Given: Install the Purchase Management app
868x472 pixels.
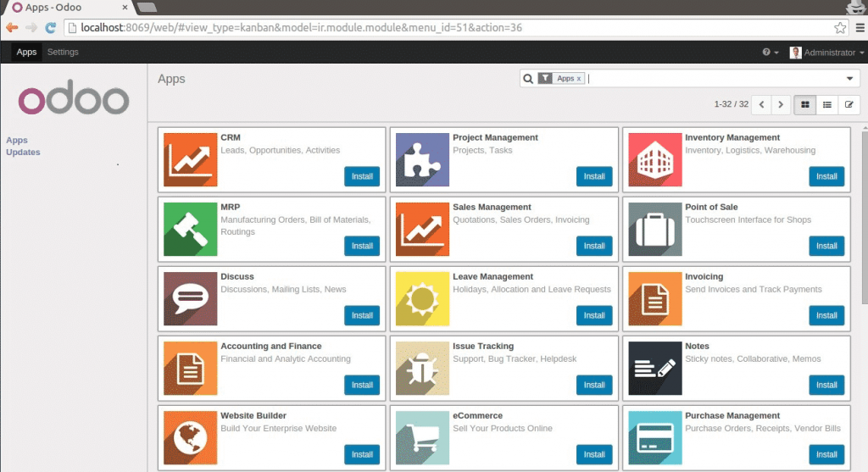Looking at the screenshot, I should coord(826,454).
